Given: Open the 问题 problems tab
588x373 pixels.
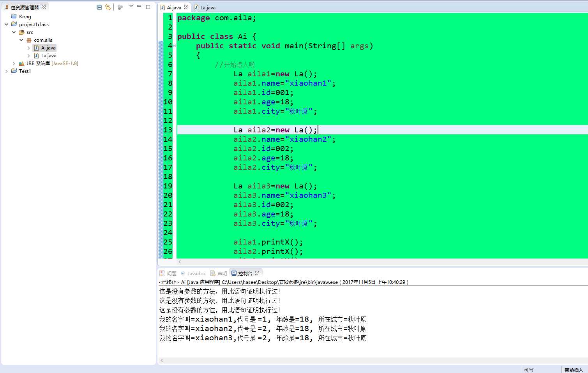Looking at the screenshot, I should coord(168,273).
